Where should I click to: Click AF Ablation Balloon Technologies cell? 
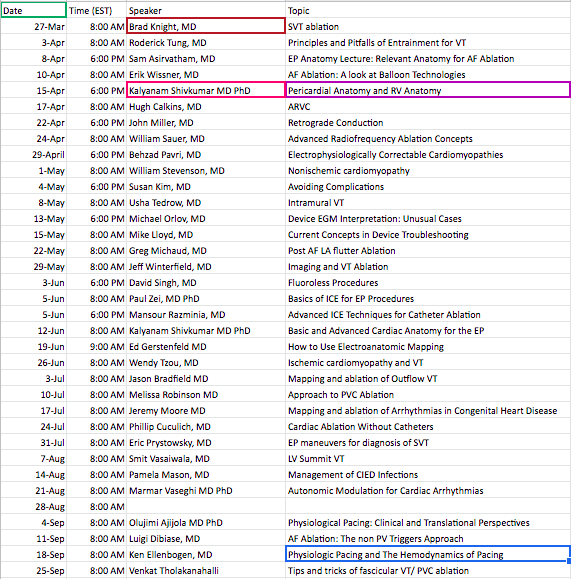(428, 74)
